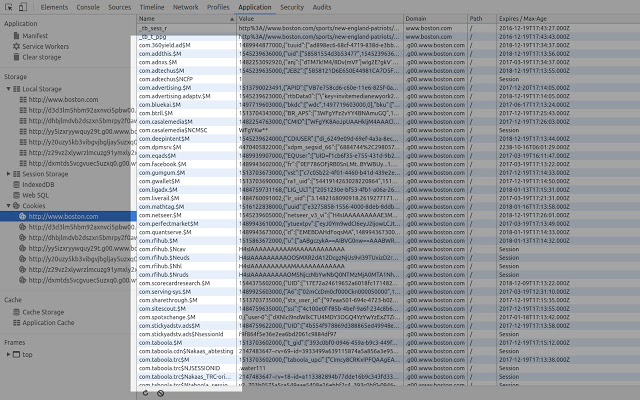The width and height of the screenshot is (640, 400).
Task: Sort by the Expires / Max-Age column header
Action: pyautogui.click(x=568, y=19)
